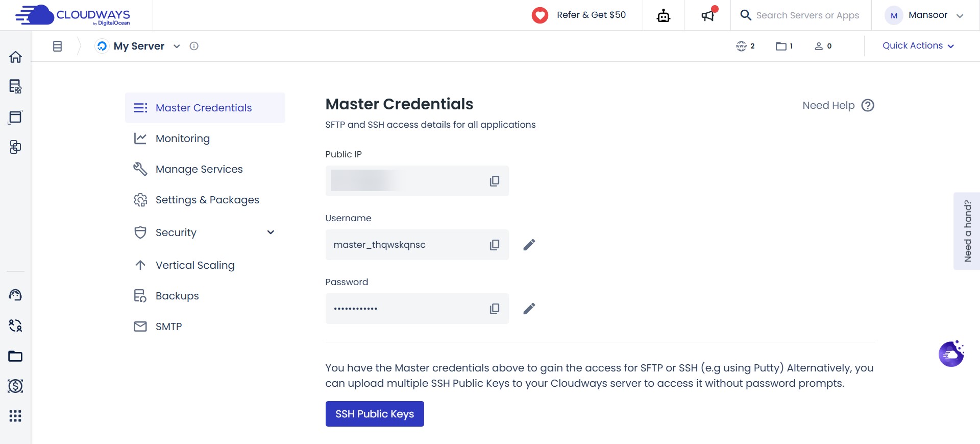This screenshot has width=980, height=444.
Task: Open the Applications icon in sidebar
Action: (x=15, y=117)
